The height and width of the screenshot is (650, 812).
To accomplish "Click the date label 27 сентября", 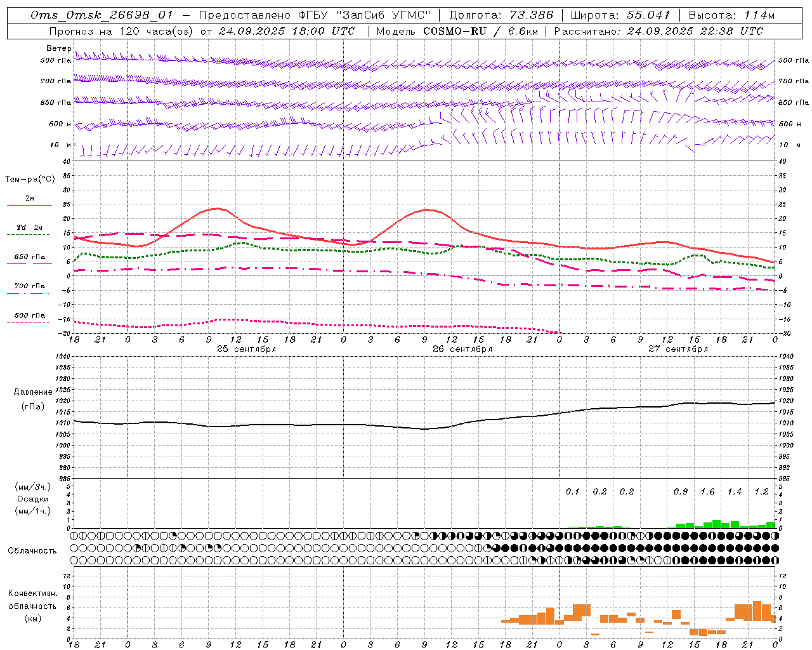I will click(678, 349).
